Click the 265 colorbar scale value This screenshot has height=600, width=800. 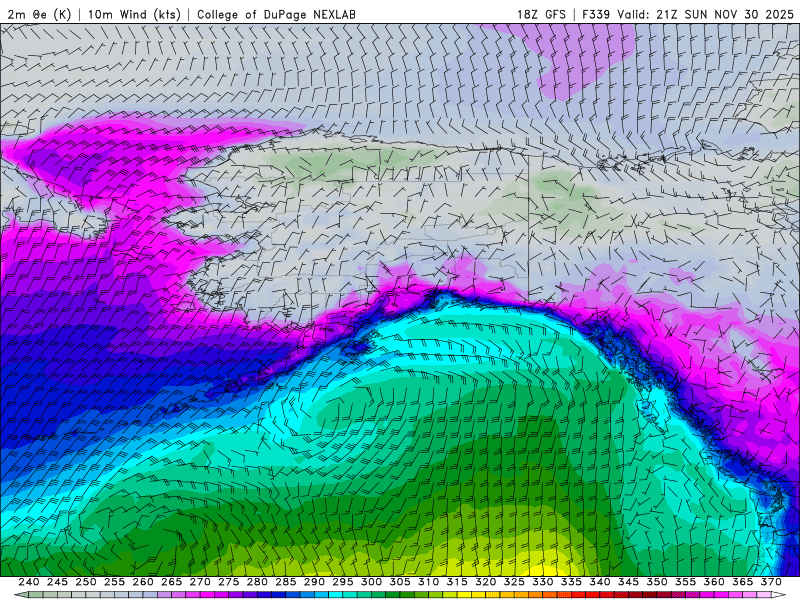171,582
